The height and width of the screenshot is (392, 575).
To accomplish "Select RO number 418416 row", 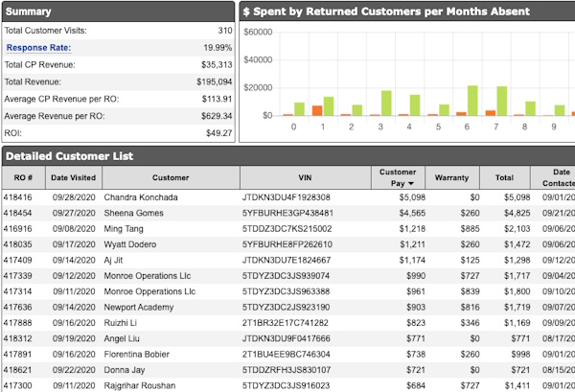I will (x=19, y=196).
